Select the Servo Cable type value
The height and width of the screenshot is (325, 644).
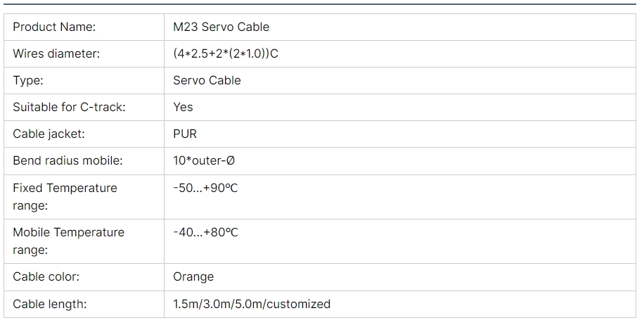coord(207,80)
